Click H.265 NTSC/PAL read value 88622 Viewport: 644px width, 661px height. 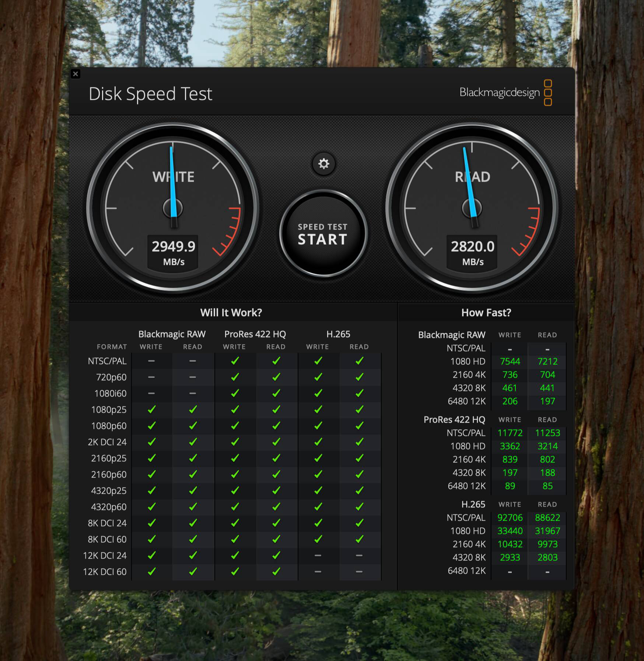[547, 518]
